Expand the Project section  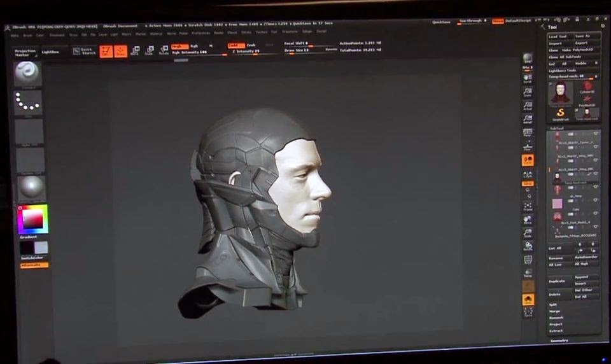click(556, 325)
